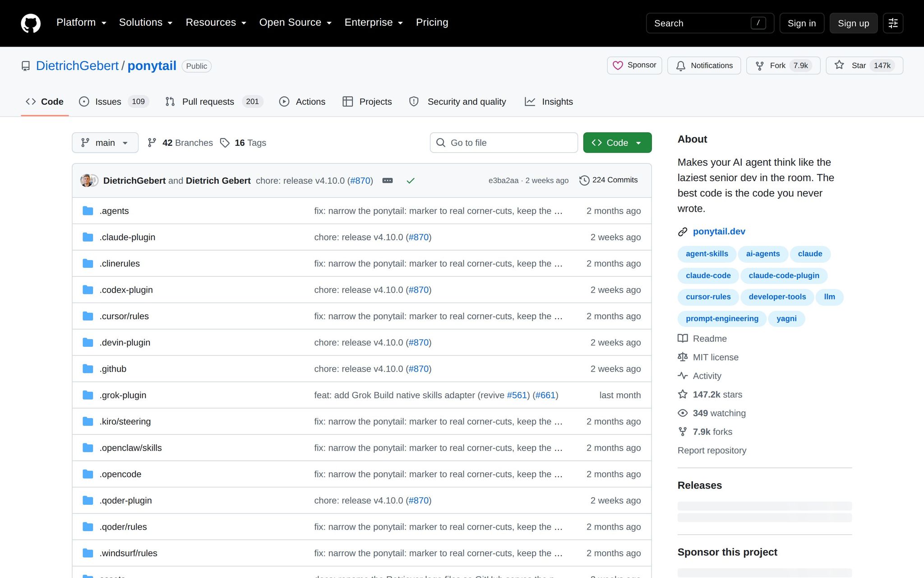This screenshot has width=924, height=578.
Task: Click the .clinerules folder icon
Action: (x=88, y=263)
